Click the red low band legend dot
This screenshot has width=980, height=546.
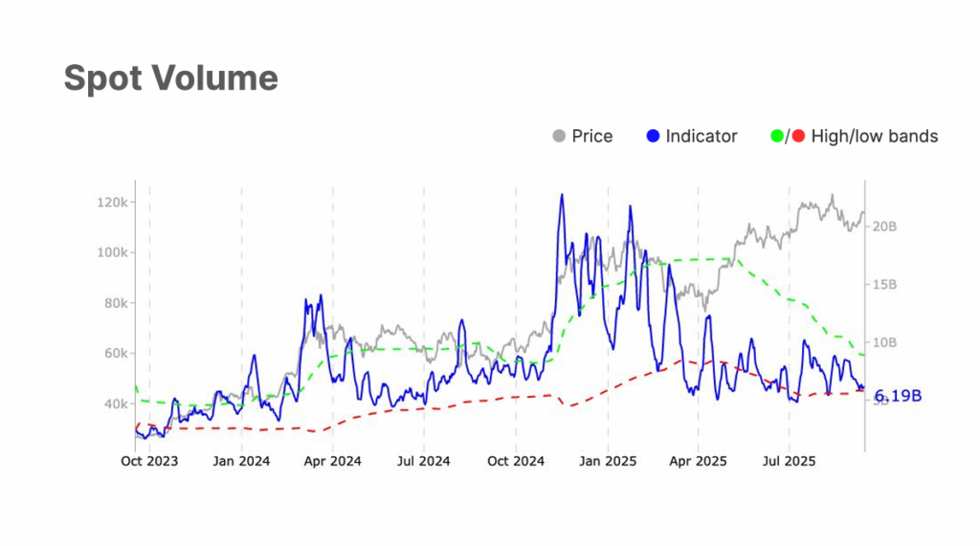coord(798,137)
